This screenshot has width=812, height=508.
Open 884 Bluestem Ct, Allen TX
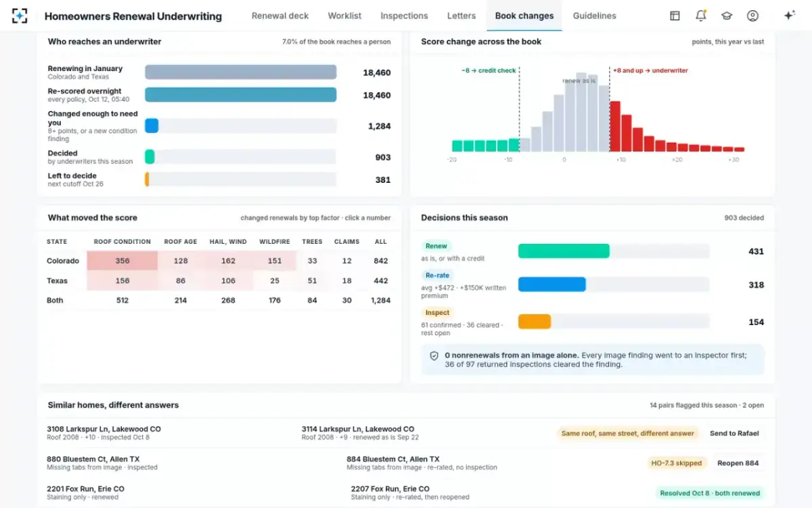(393, 459)
